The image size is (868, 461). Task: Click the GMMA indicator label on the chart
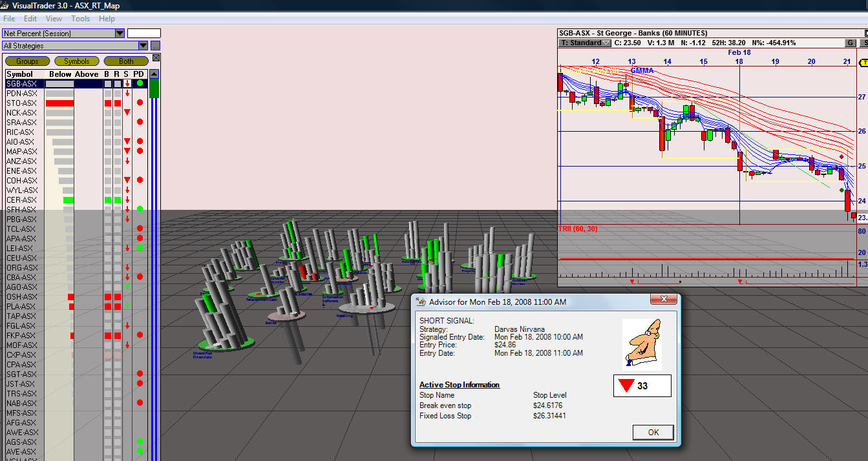pyautogui.click(x=642, y=70)
